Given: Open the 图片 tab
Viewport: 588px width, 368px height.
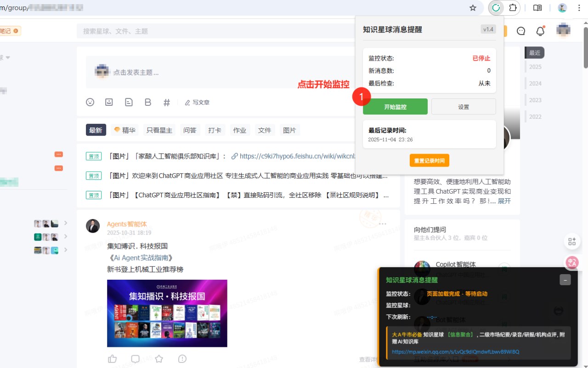Looking at the screenshot, I should tap(289, 130).
